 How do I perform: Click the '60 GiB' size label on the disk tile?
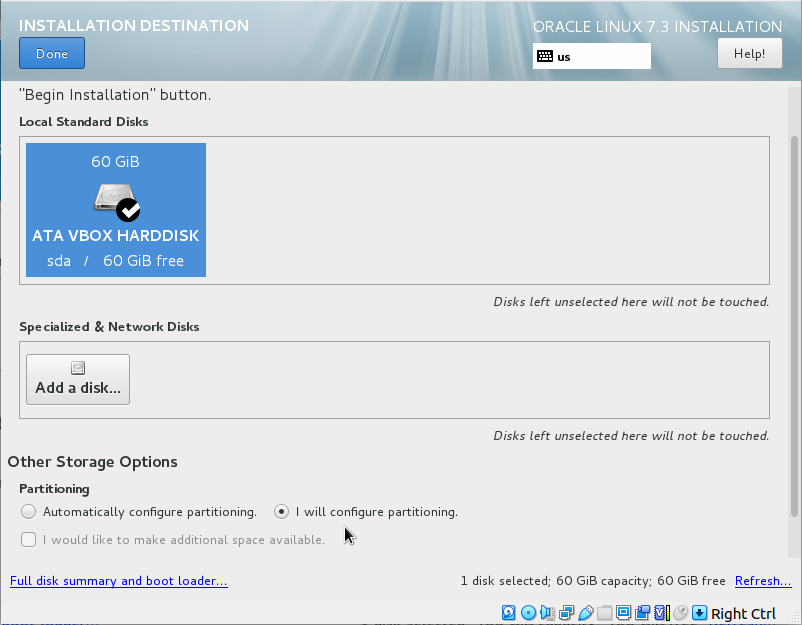coord(116,162)
